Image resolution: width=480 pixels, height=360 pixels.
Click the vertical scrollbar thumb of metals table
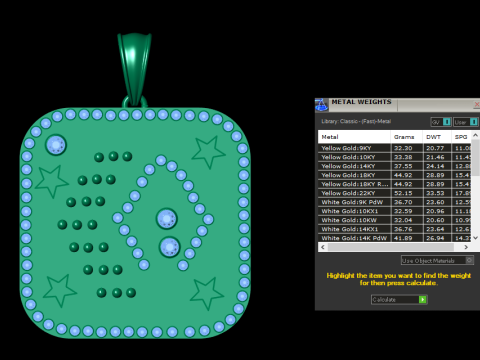476,158
